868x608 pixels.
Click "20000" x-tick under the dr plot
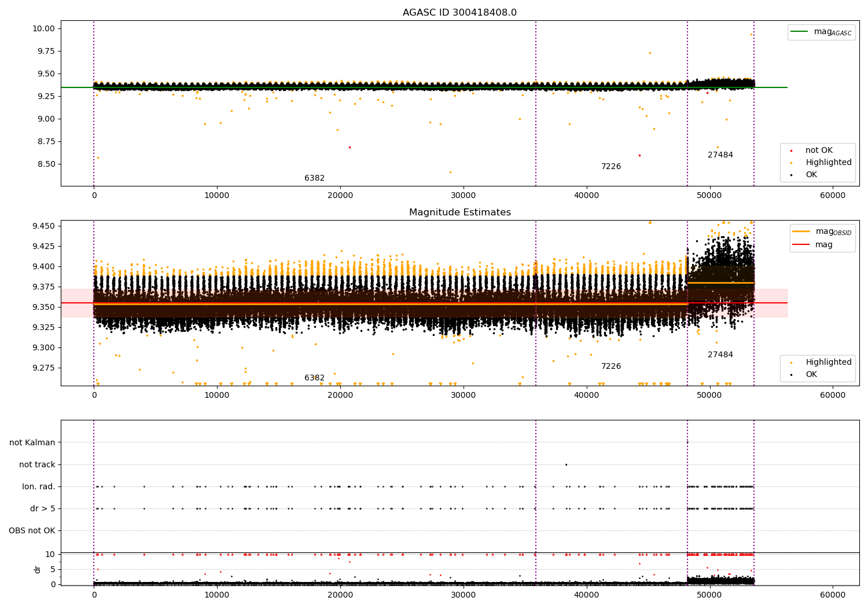(x=340, y=595)
